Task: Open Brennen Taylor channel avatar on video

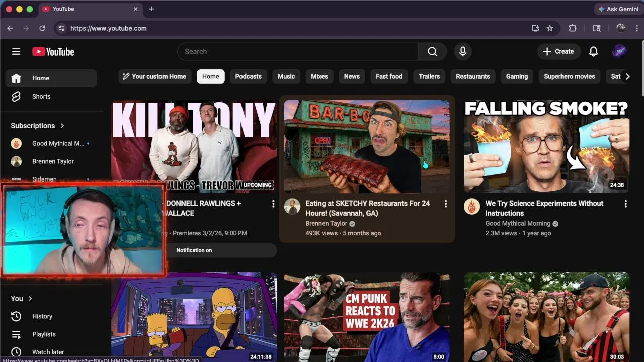Action: click(292, 206)
